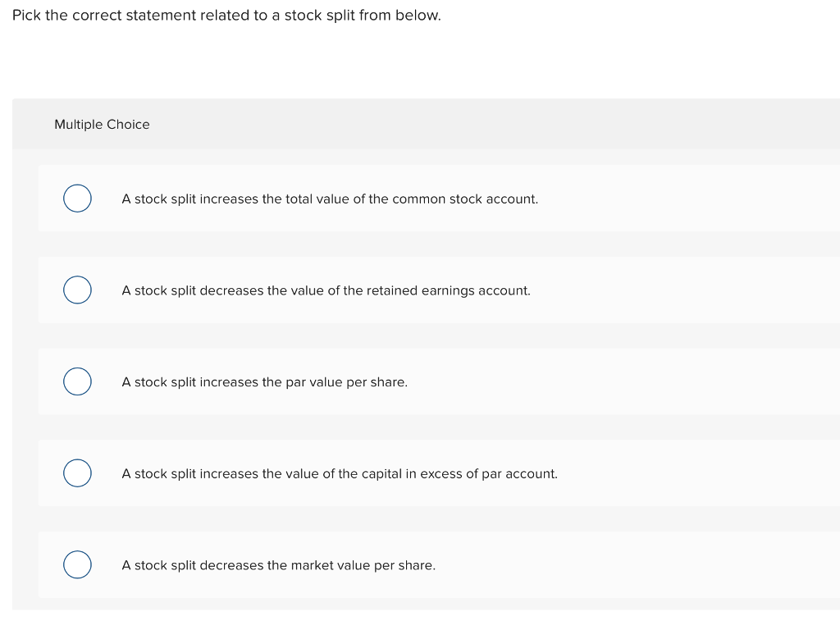This screenshot has height=621, width=840.
Task: Click the last answer option row
Action: tap(410, 565)
